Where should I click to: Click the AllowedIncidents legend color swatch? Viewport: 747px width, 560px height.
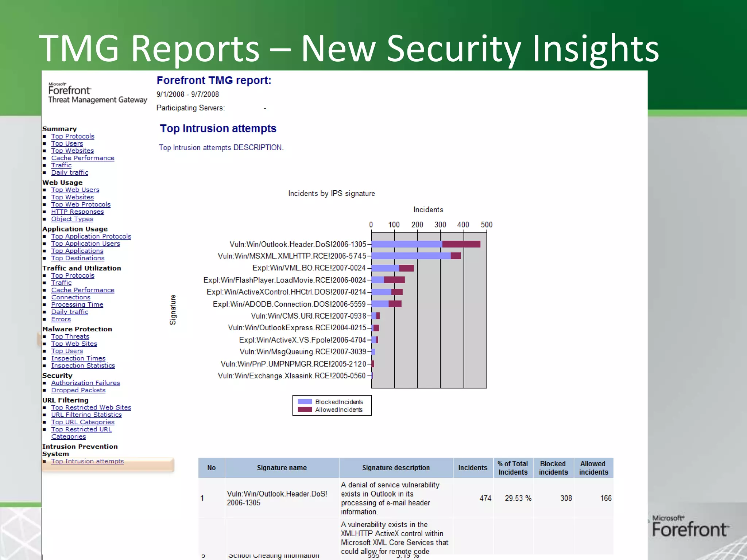coord(305,409)
